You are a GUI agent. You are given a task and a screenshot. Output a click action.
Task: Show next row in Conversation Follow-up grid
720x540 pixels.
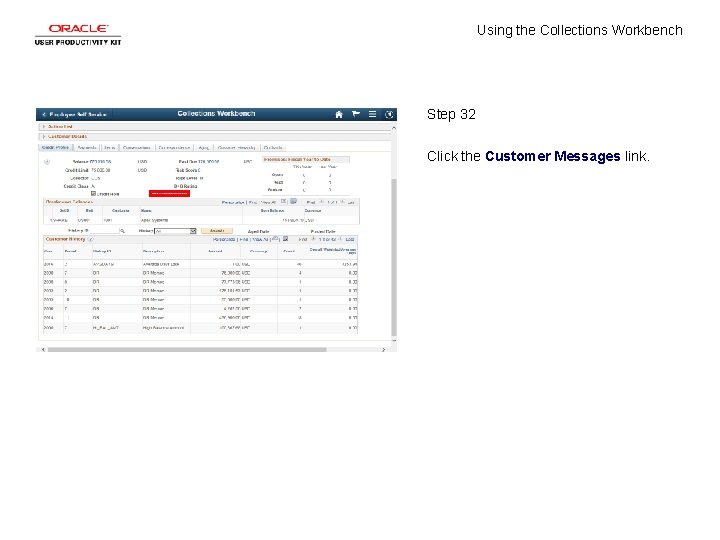click(342, 202)
